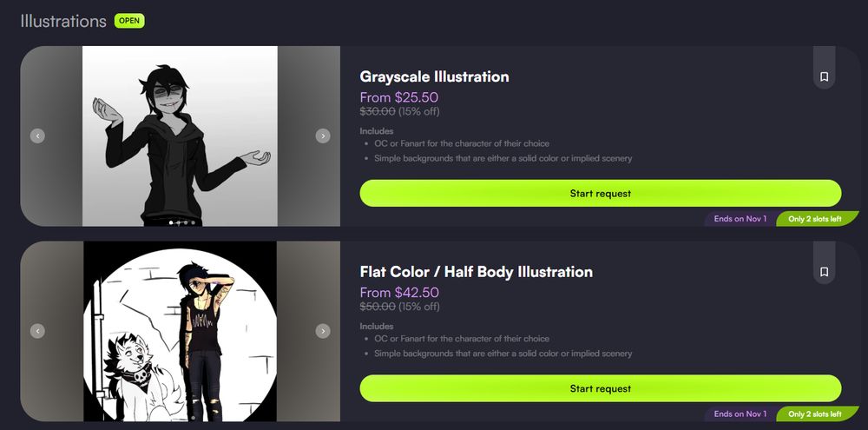Bookmark the Flat Color / Half Body Illustration listing

[824, 272]
